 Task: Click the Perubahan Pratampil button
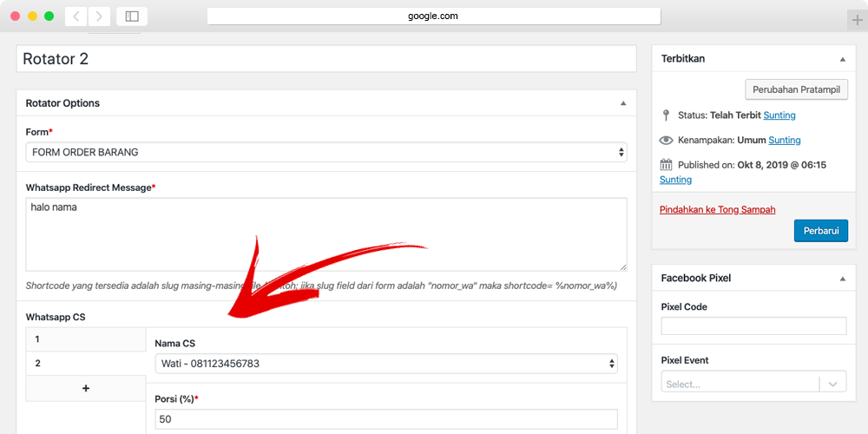[x=796, y=89]
